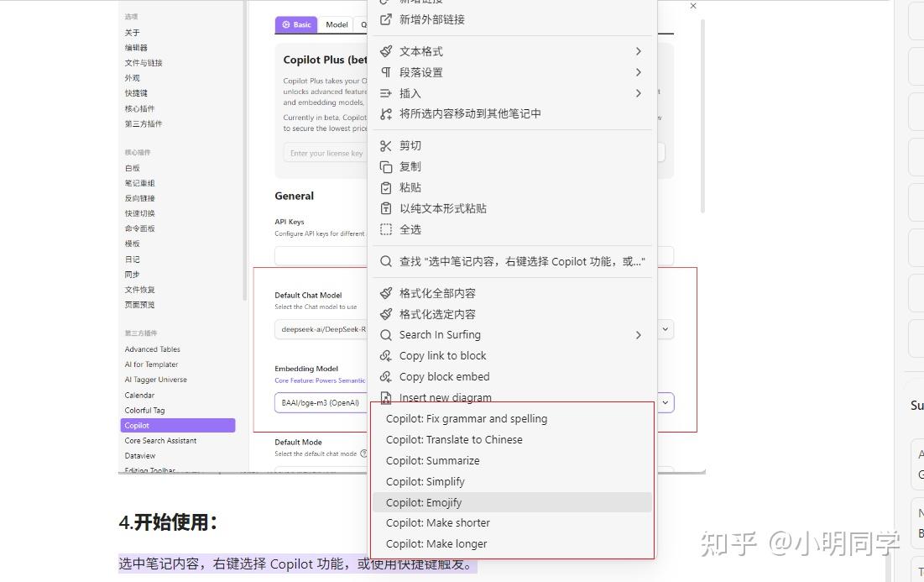Click the Insert new diagram icon
The height and width of the screenshot is (582, 924).
[386, 397]
